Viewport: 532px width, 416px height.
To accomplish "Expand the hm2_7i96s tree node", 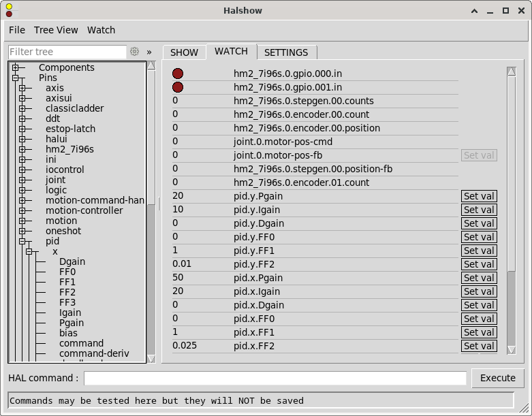I will (22, 149).
